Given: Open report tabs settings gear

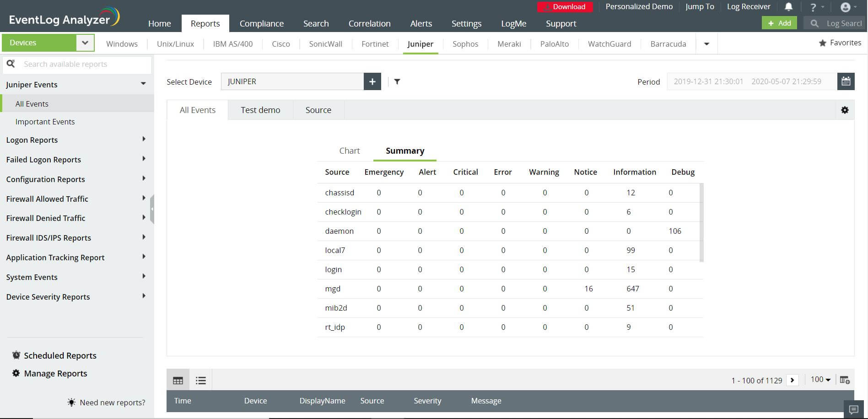Looking at the screenshot, I should [x=845, y=110].
